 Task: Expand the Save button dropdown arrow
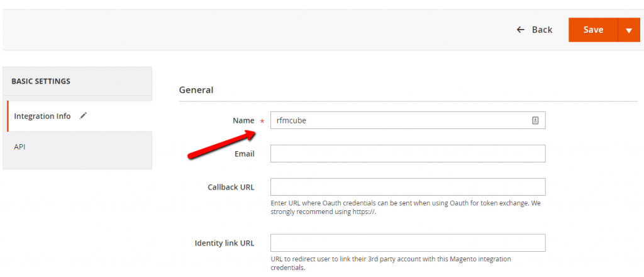point(629,30)
